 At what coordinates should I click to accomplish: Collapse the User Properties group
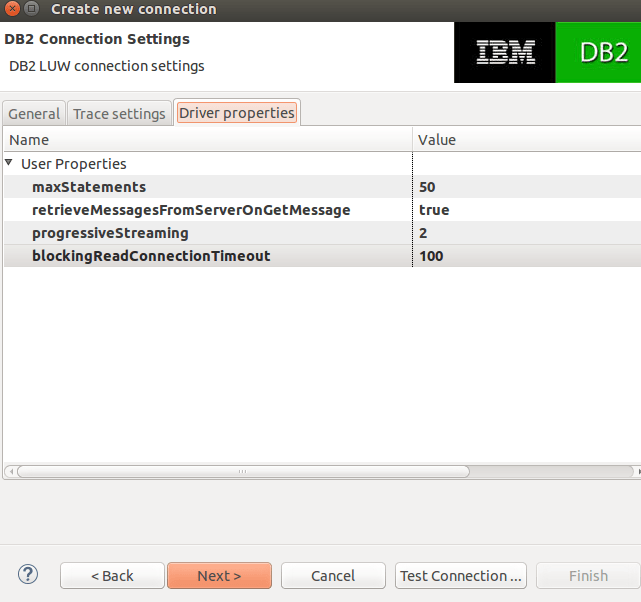coord(9,163)
